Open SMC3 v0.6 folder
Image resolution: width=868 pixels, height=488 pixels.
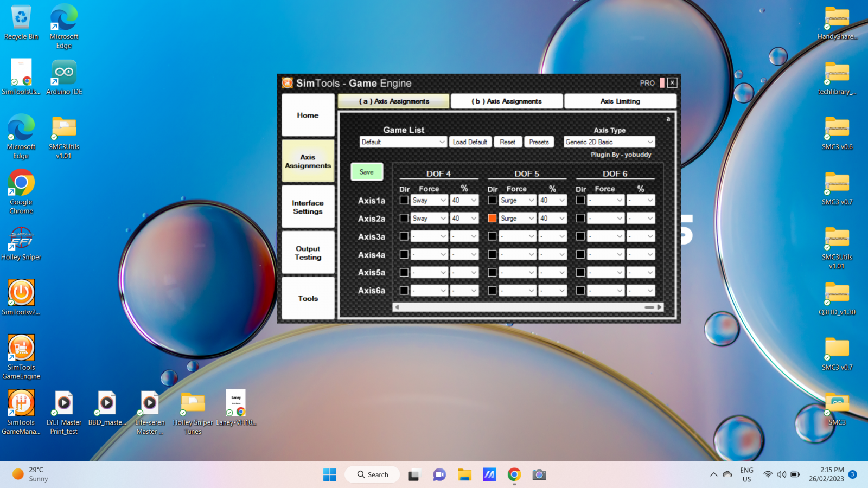tap(837, 133)
